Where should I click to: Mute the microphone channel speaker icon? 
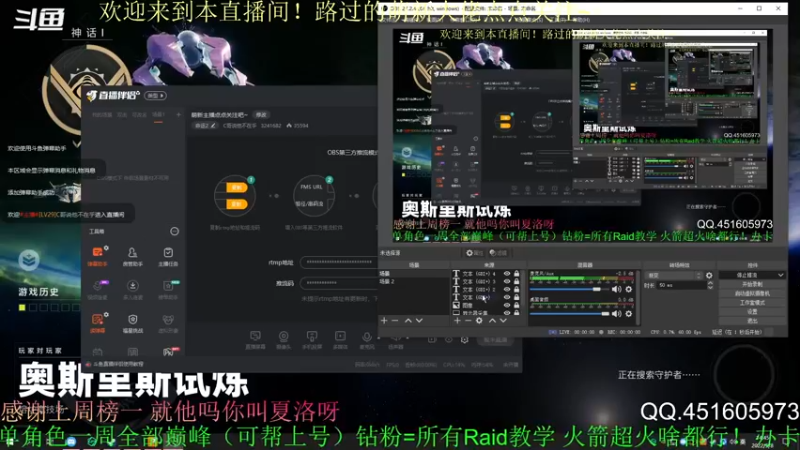click(x=617, y=289)
